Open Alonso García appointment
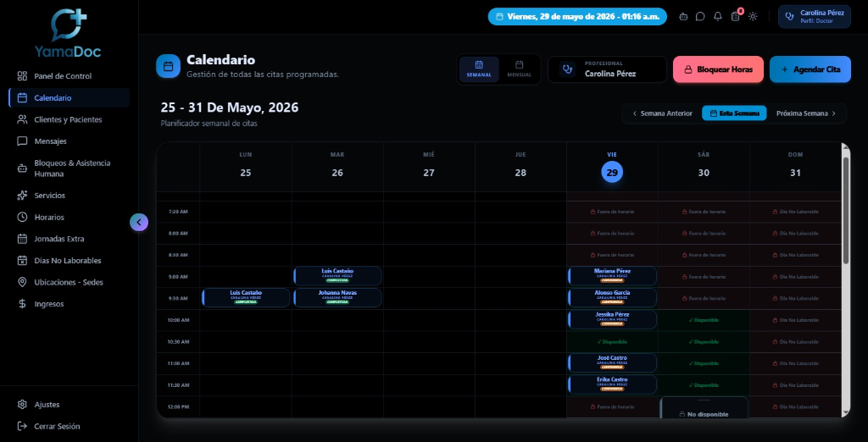Viewport: 868px width, 442px height. point(612,297)
